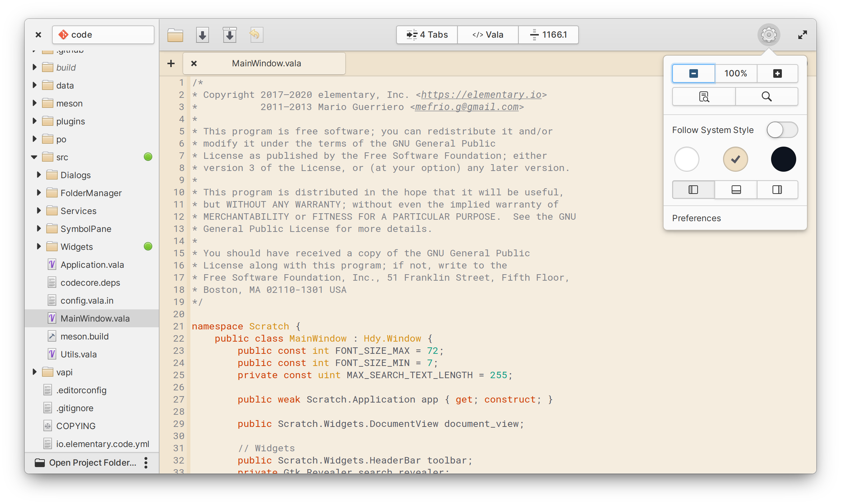The height and width of the screenshot is (504, 841).
Task: Click the mefrio.g@gmail.com email link
Action: tap(467, 107)
